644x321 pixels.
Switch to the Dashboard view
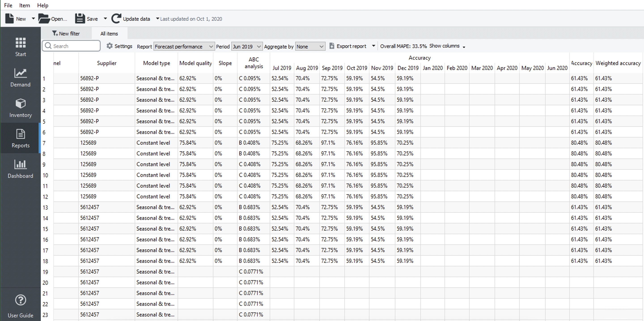[20, 169]
